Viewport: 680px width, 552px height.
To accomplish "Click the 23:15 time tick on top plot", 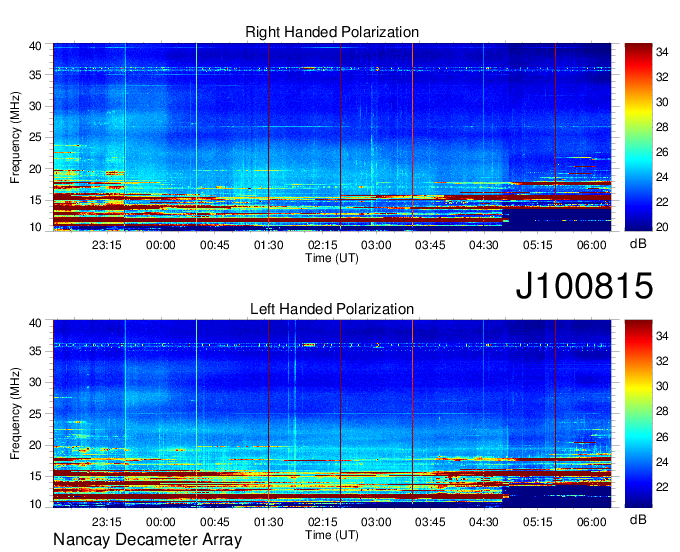I will 107,245.
